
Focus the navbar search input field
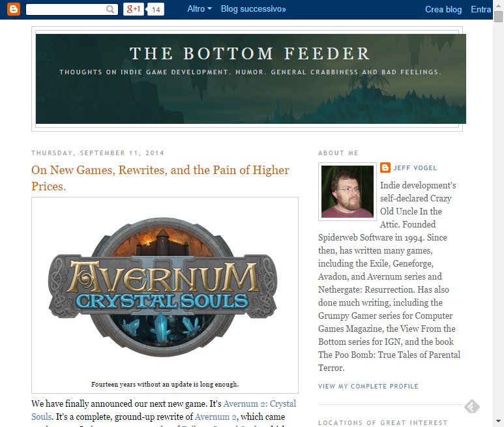coord(66,9)
